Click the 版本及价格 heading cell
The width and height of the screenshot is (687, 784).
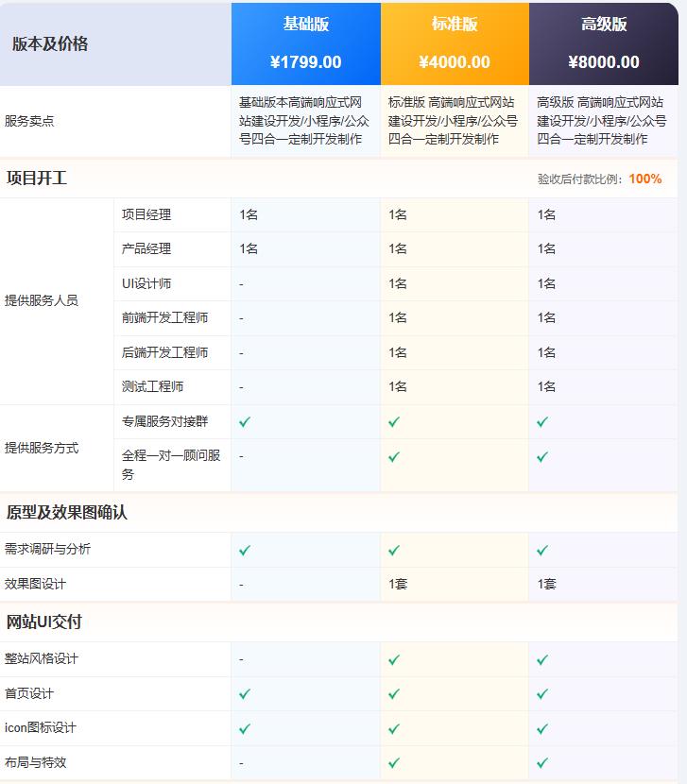tap(50, 43)
